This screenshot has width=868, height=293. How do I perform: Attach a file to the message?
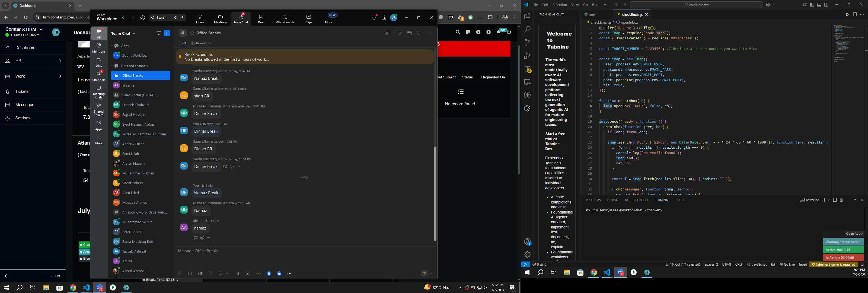210,273
